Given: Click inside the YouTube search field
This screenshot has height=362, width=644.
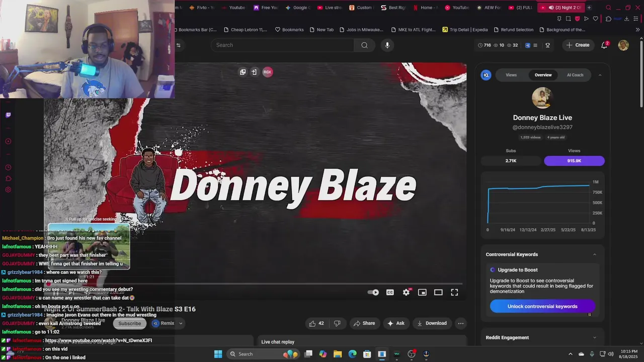Looking at the screenshot, I should 282,45.
